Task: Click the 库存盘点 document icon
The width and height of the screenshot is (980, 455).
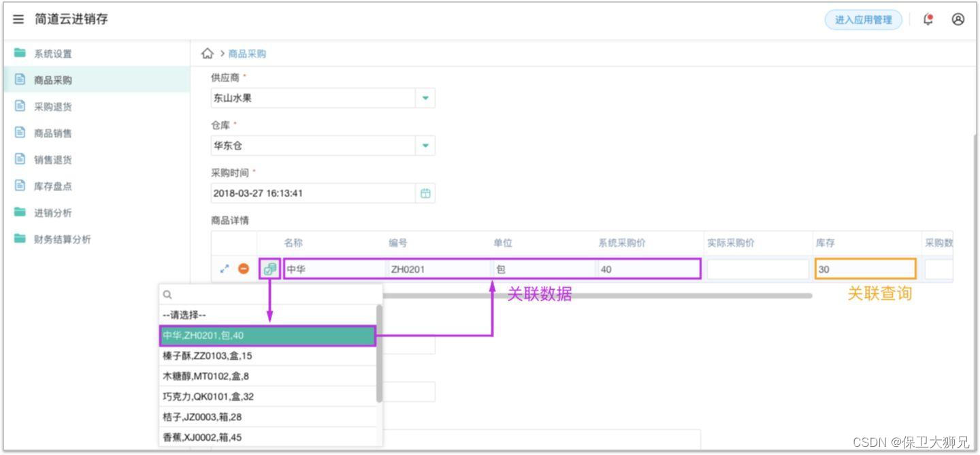Action: tap(20, 186)
